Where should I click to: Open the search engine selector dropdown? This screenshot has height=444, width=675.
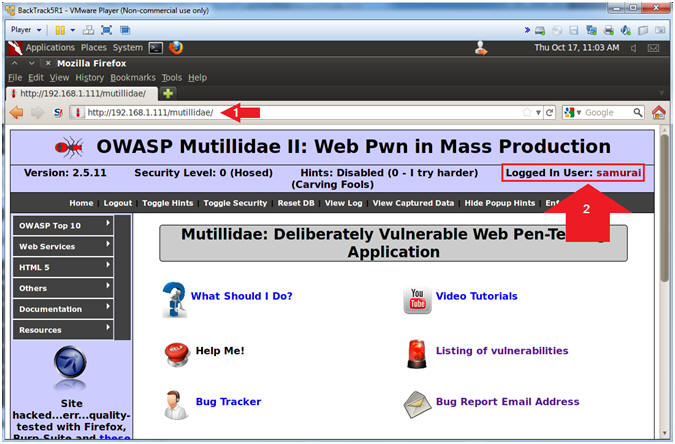tap(573, 113)
